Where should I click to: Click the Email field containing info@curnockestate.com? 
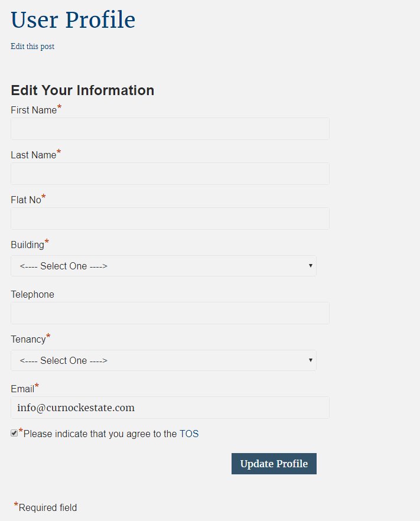(170, 408)
